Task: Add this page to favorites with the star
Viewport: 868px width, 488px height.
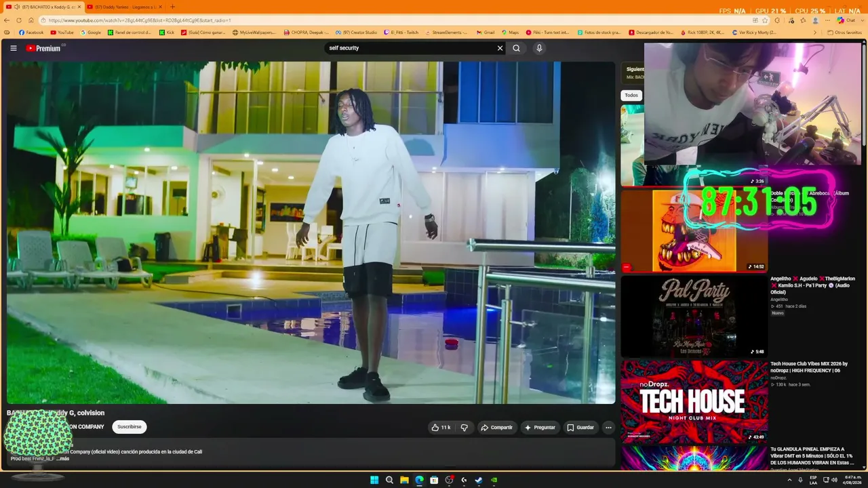Action: click(x=766, y=20)
